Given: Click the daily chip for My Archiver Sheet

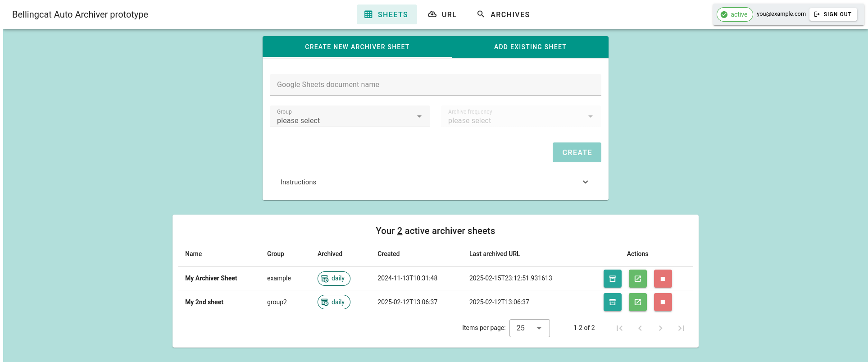Looking at the screenshot, I should [334, 279].
